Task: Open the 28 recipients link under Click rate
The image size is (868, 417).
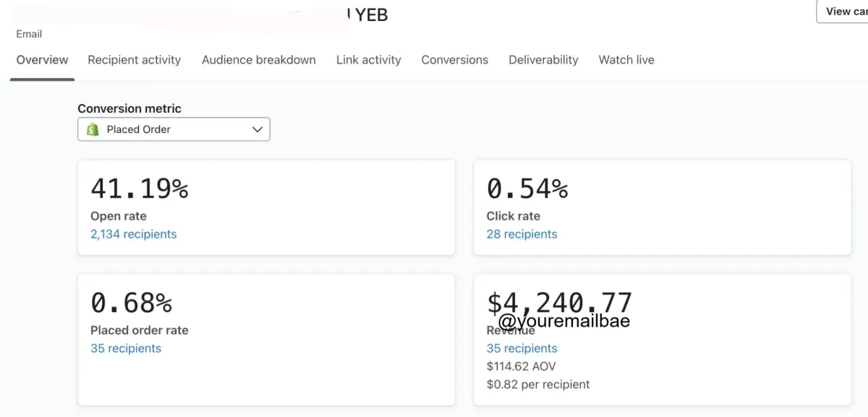Action: click(522, 234)
